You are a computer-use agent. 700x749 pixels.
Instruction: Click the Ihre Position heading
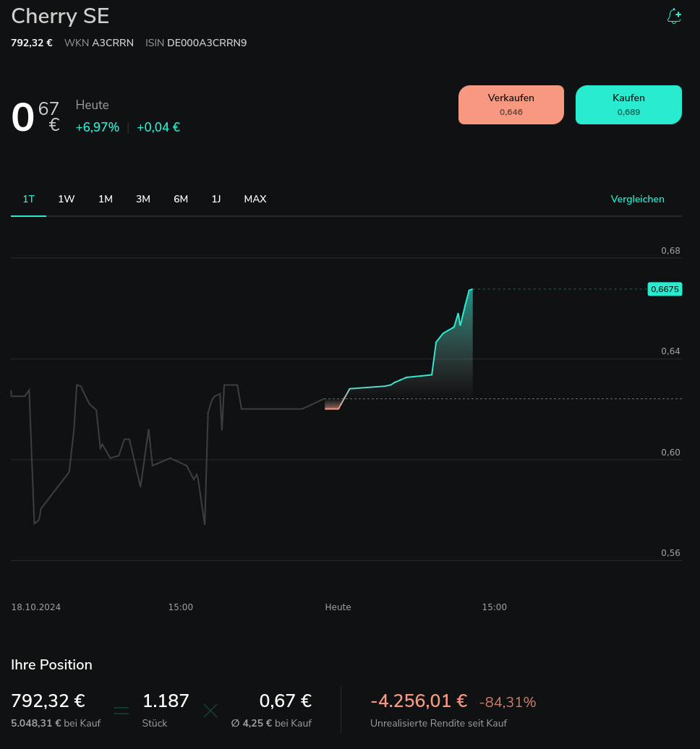tap(51, 664)
